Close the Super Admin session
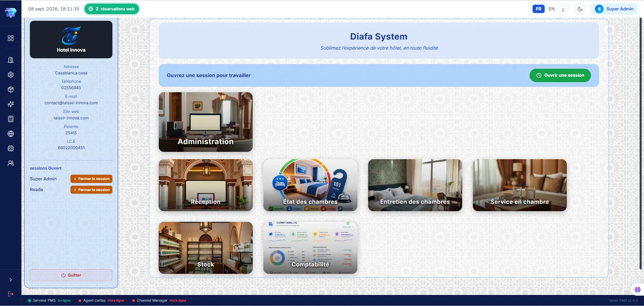This screenshot has height=306, width=644. point(91,179)
